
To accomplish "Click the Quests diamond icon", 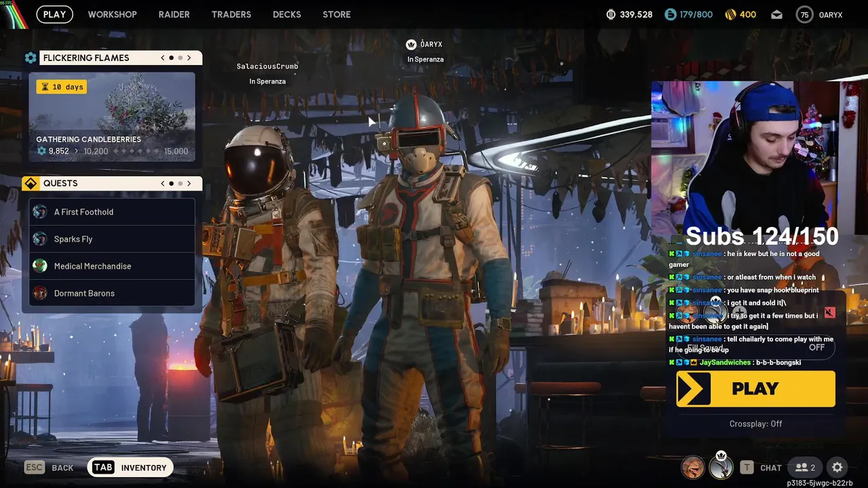I will click(x=31, y=183).
